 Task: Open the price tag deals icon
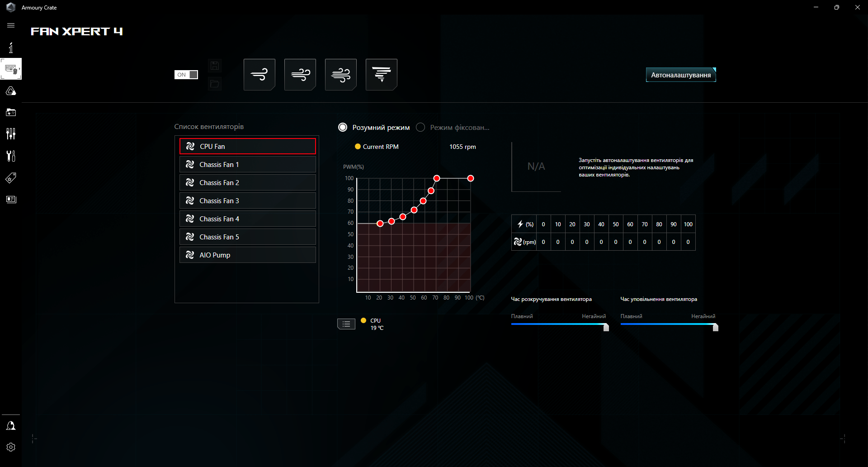pos(11,178)
